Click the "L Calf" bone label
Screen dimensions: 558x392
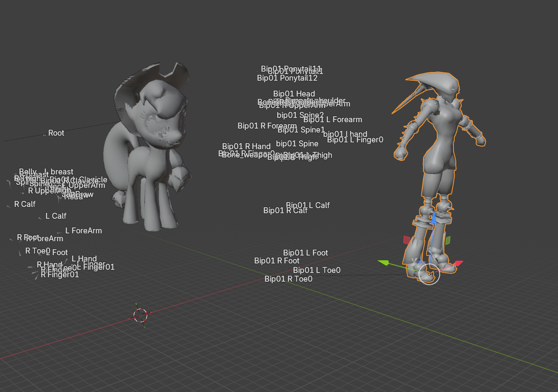[x=56, y=216]
